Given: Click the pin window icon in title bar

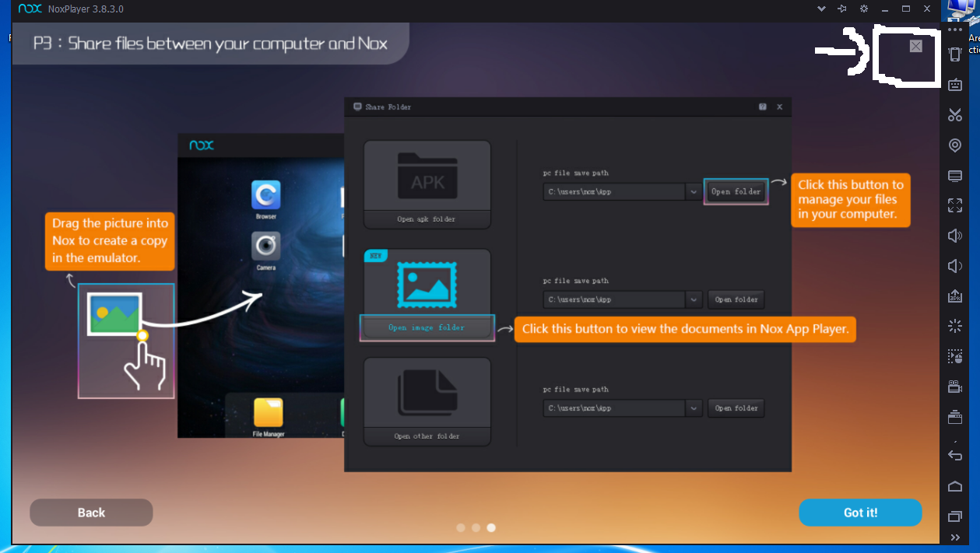Looking at the screenshot, I should [x=842, y=9].
